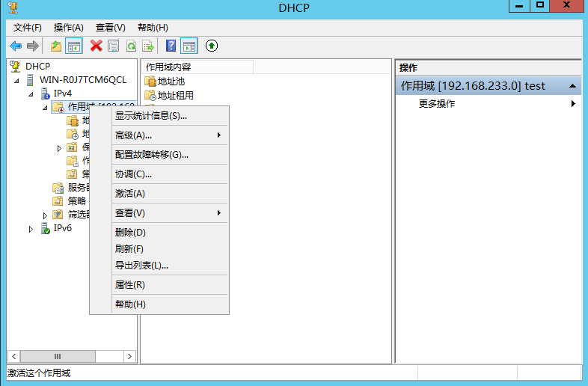This screenshot has height=386, width=588.
Task: Collapse the IPv4 tree node
Action: coord(31,94)
